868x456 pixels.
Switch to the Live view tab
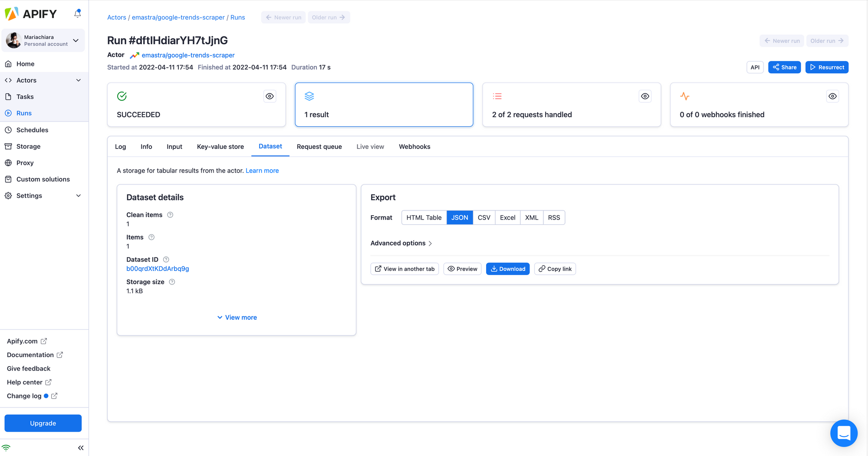coord(370,147)
